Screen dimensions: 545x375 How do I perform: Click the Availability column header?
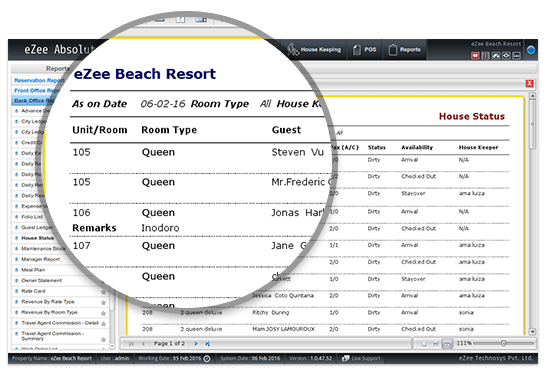click(417, 147)
